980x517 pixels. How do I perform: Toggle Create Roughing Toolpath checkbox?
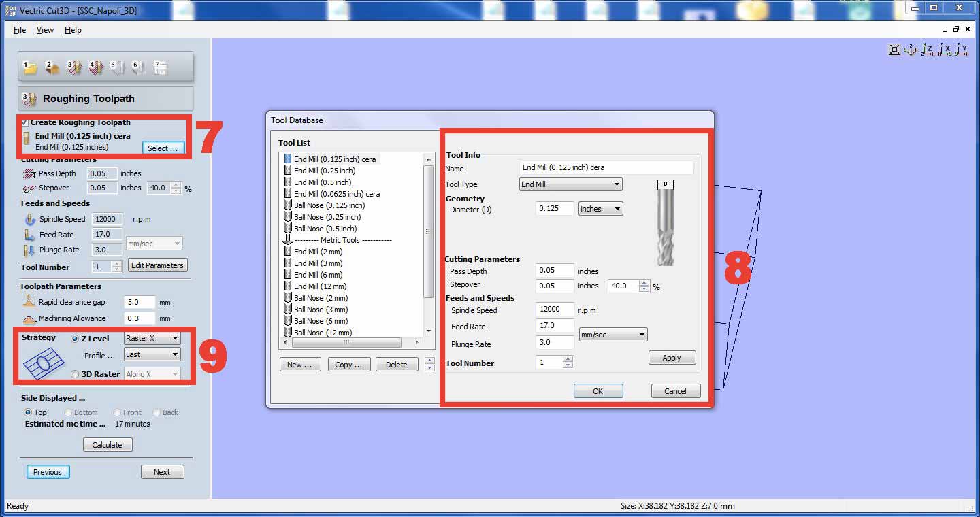[25, 122]
